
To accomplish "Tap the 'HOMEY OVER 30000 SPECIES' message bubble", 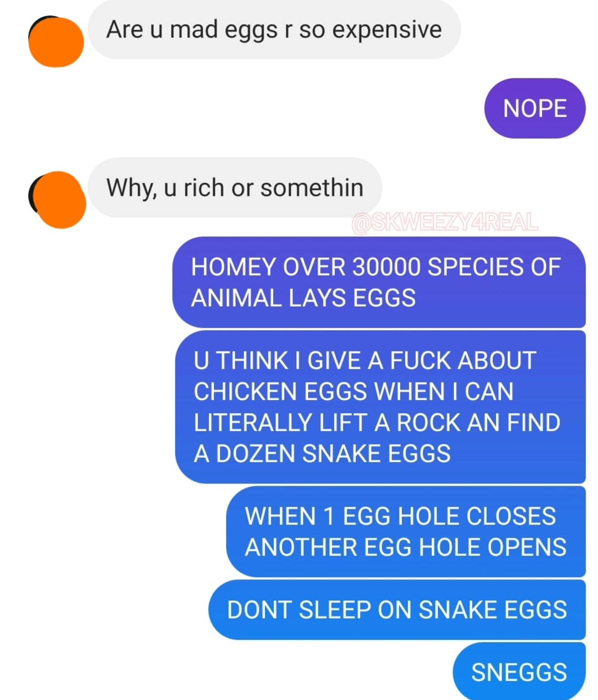I will point(379,282).
